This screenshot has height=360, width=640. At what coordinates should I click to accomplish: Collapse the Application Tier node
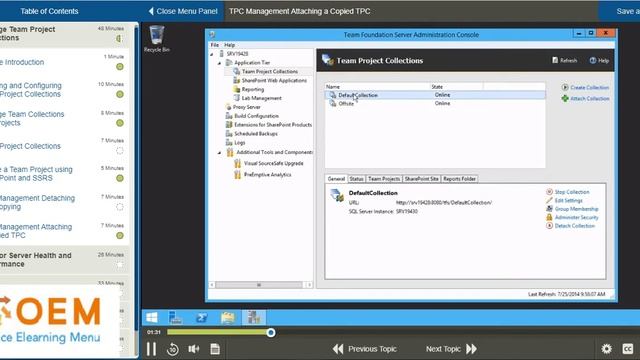[x=219, y=63]
